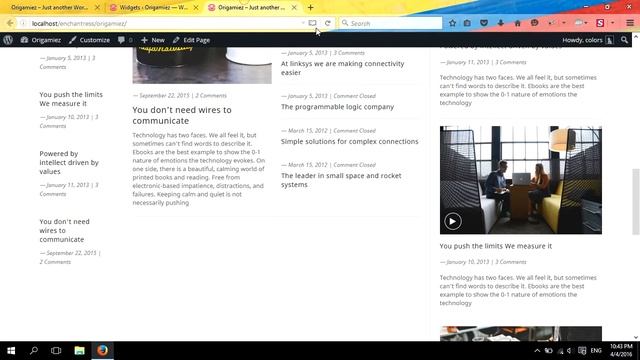
Task: Open right column 'You push the limits' title
Action: (496, 246)
